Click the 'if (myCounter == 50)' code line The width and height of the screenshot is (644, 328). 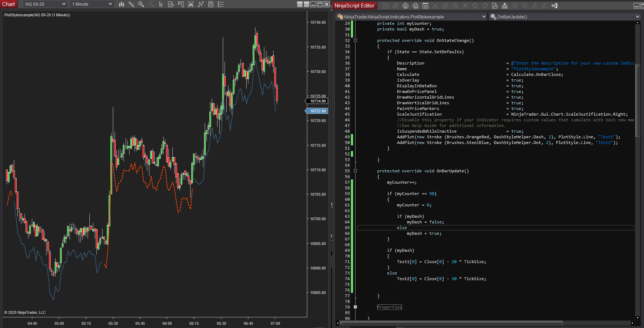tap(412, 194)
